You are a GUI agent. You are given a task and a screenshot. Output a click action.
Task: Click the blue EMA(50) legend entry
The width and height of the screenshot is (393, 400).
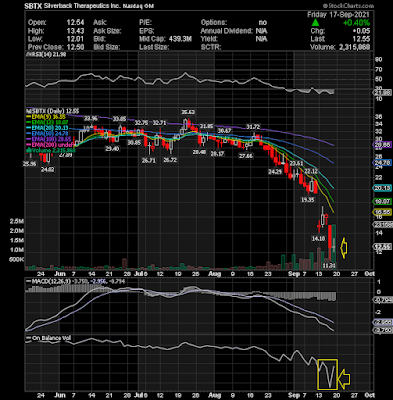coord(48,134)
